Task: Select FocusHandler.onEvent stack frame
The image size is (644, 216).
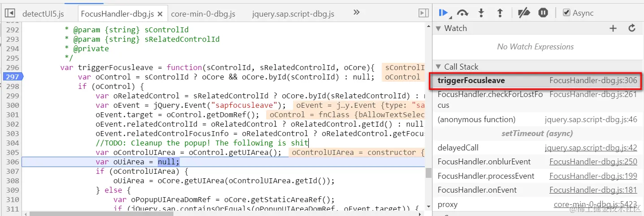Action: pyautogui.click(x=538, y=190)
